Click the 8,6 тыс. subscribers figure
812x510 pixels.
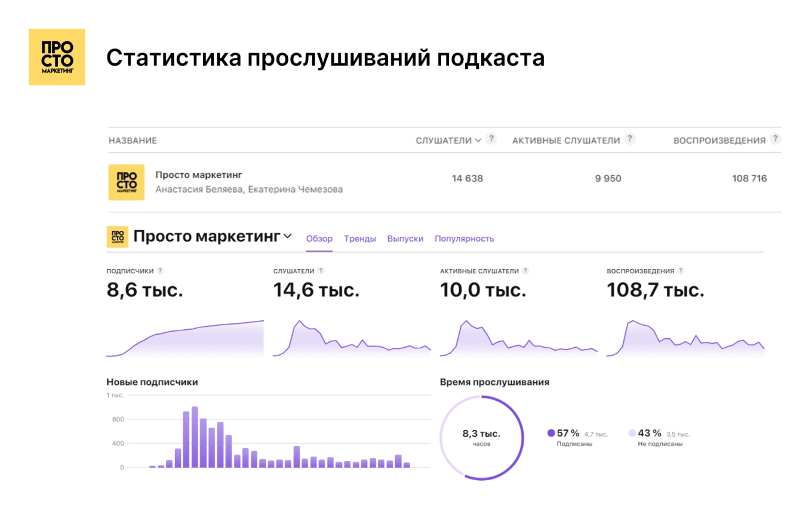tap(144, 290)
